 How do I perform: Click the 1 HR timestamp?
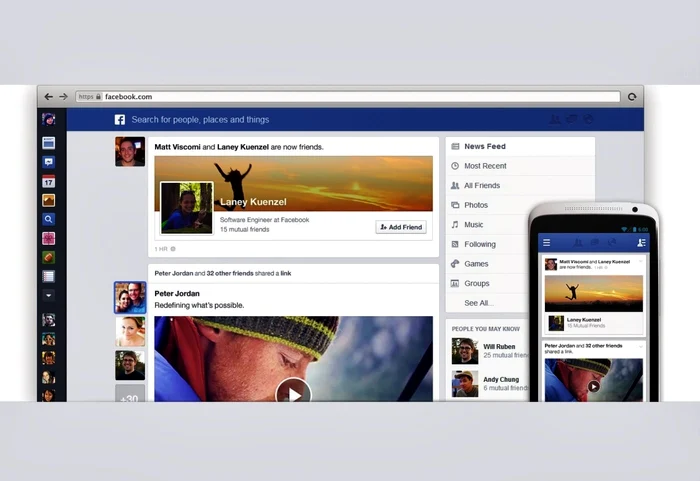[x=161, y=249]
